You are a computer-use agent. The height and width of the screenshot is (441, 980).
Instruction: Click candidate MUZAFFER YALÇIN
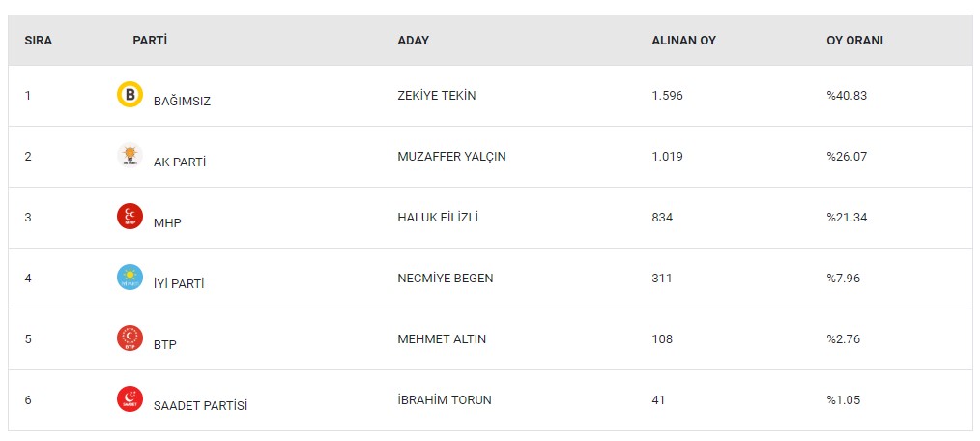[x=451, y=157]
